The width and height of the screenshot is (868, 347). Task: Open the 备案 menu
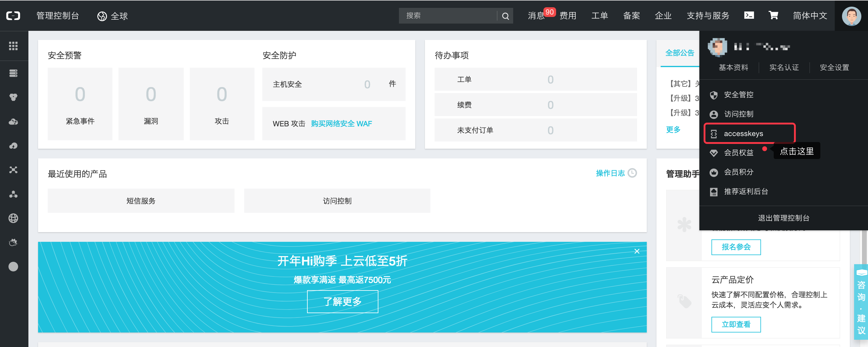tap(631, 15)
